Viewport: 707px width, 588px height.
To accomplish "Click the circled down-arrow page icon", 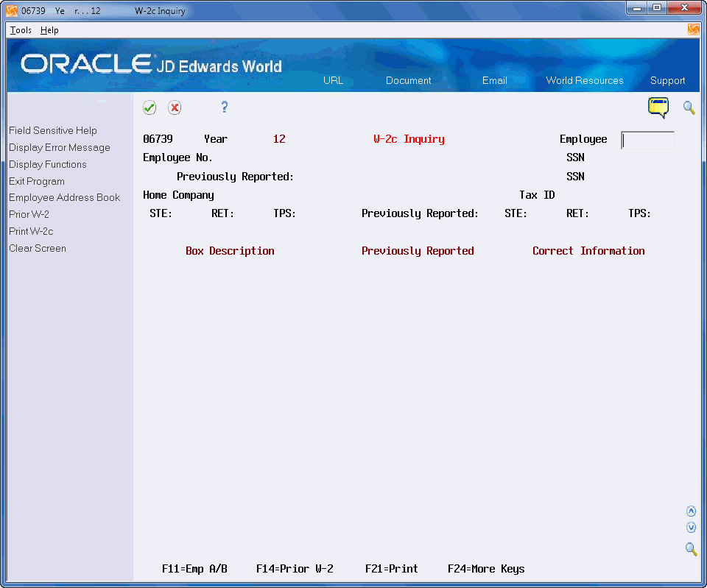I will click(691, 527).
